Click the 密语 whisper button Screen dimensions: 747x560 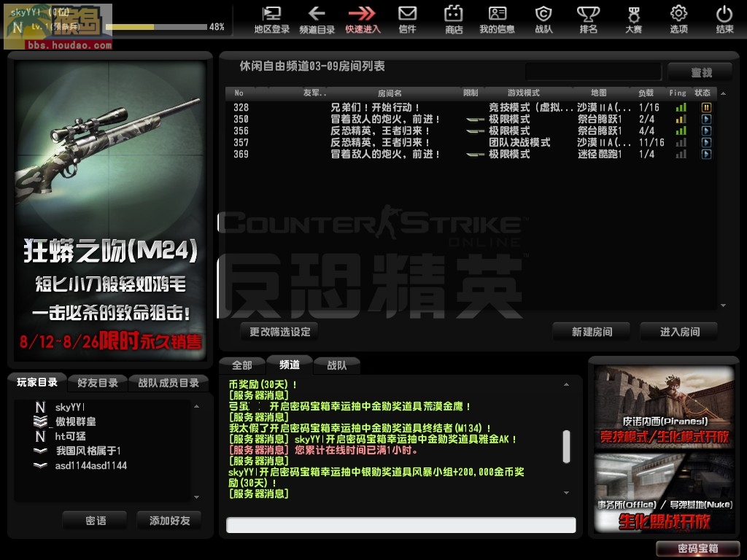[x=96, y=521]
